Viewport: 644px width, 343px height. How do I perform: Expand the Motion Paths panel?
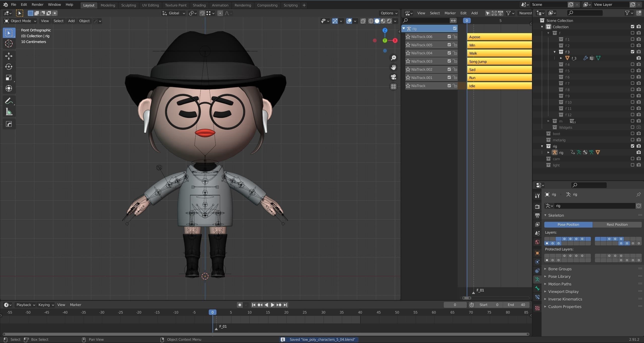(x=560, y=284)
